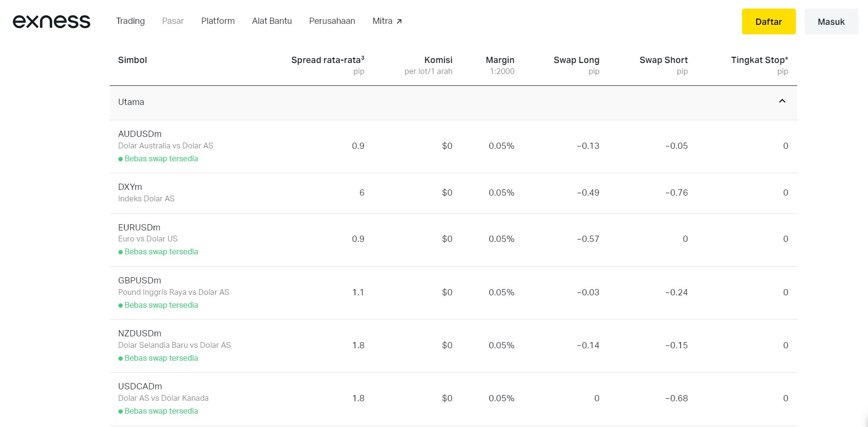Click the Masuk login button

(x=831, y=21)
